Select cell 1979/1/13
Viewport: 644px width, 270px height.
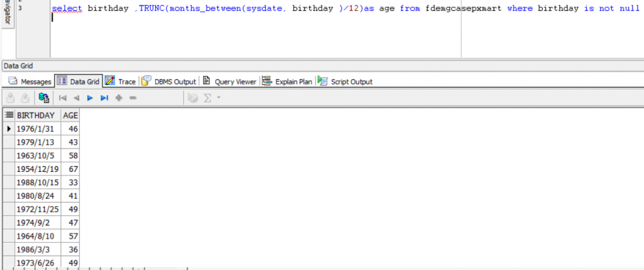[38, 142]
